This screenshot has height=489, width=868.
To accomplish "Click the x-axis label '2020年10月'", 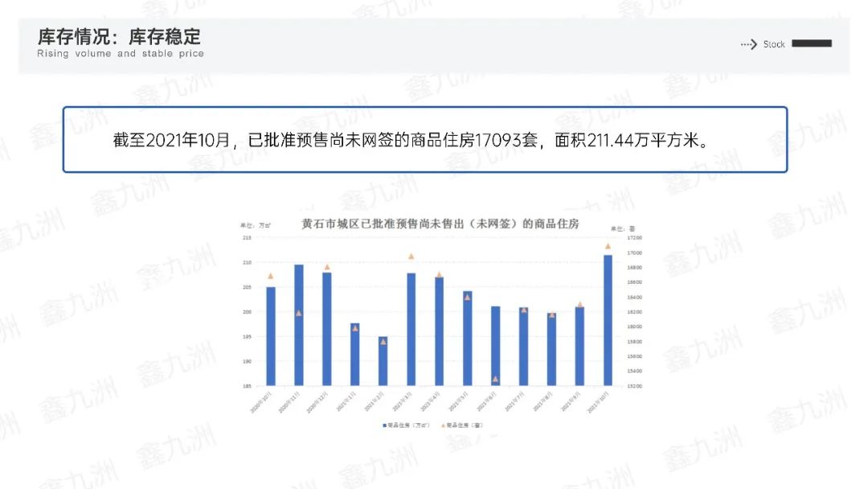I will [x=259, y=402].
